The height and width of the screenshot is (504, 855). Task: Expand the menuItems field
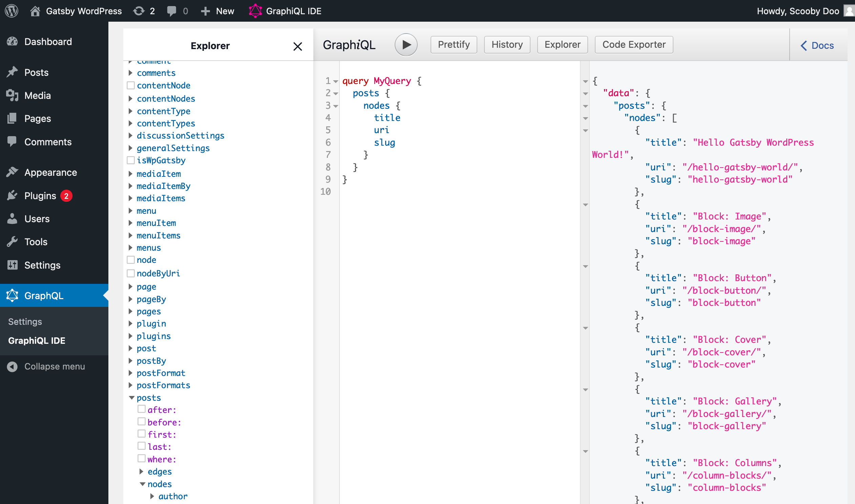(130, 235)
